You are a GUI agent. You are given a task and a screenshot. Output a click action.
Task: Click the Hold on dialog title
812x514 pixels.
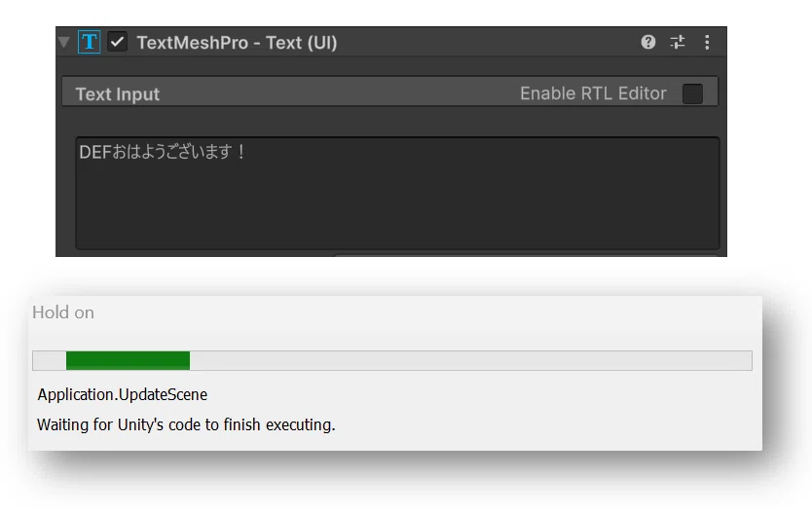63,312
